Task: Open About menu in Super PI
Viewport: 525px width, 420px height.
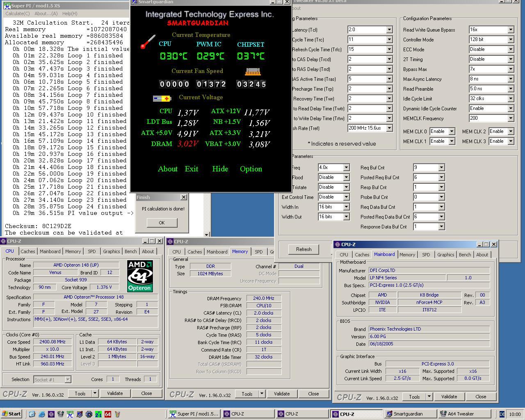Action: click(46, 14)
